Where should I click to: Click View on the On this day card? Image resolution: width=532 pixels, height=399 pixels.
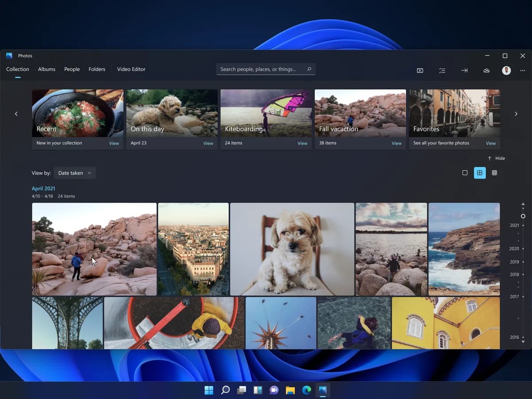coord(208,143)
